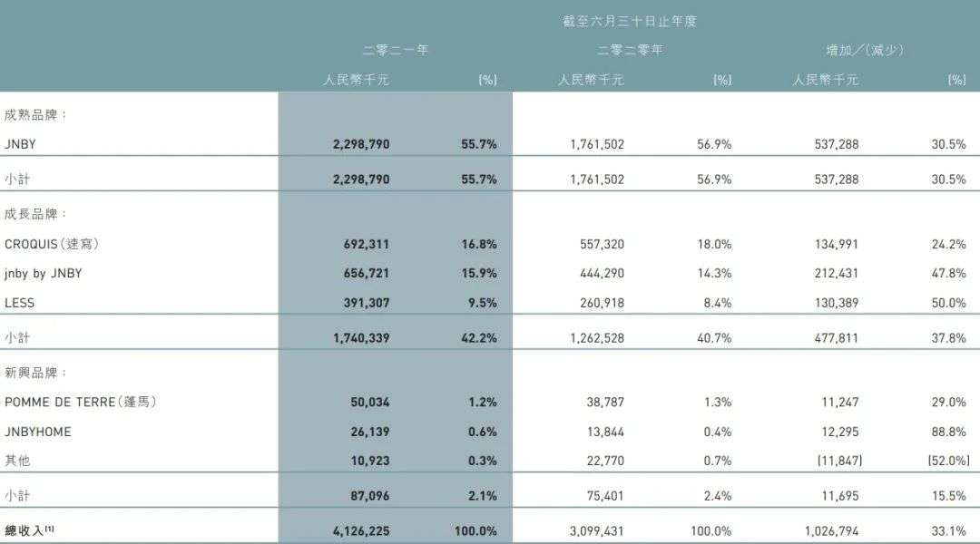Click the 2020 total value 3,099,431
This screenshot has height=544, width=980.
coord(595,530)
